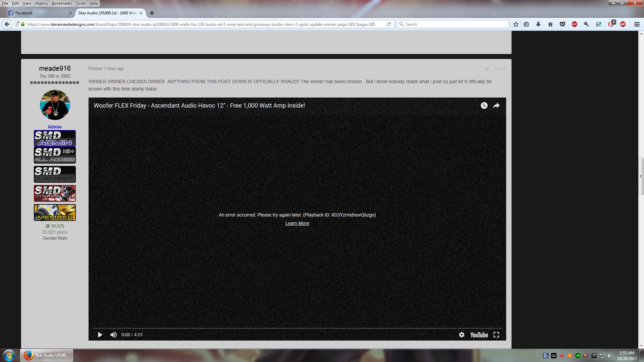Click the video progress bar

click(x=297, y=328)
